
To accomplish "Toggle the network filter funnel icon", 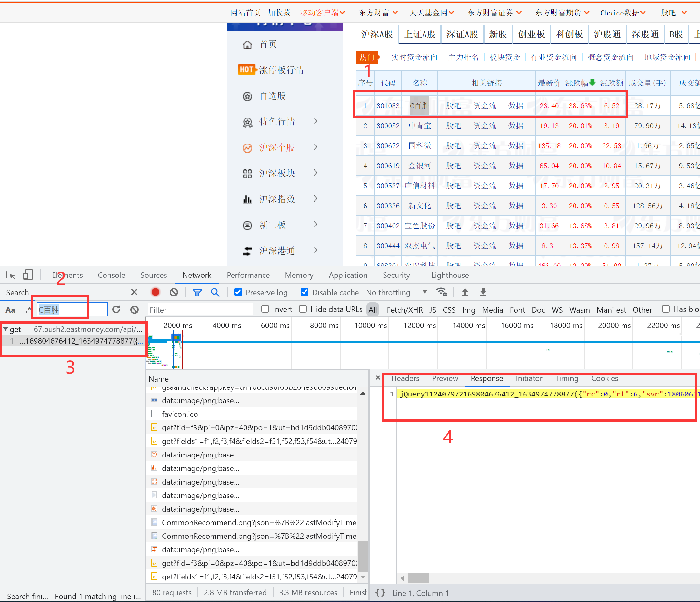I will [x=197, y=292].
